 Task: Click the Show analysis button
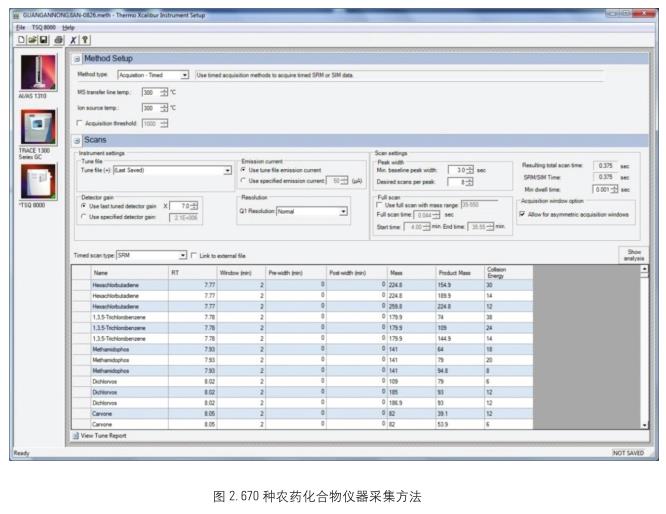click(633, 255)
